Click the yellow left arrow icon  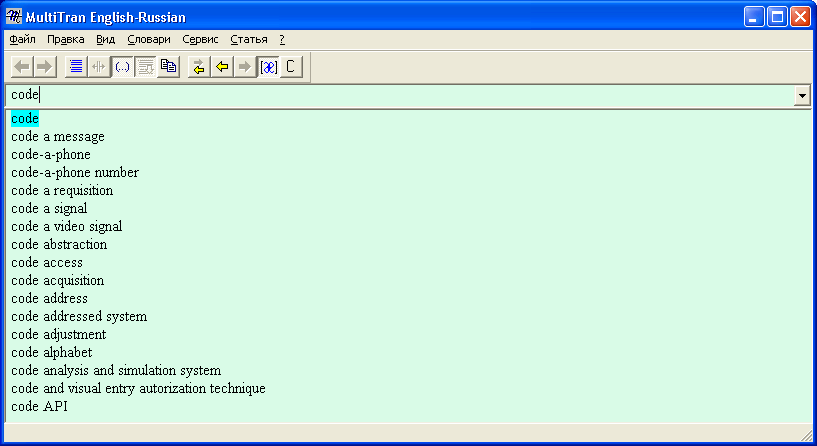pos(222,67)
